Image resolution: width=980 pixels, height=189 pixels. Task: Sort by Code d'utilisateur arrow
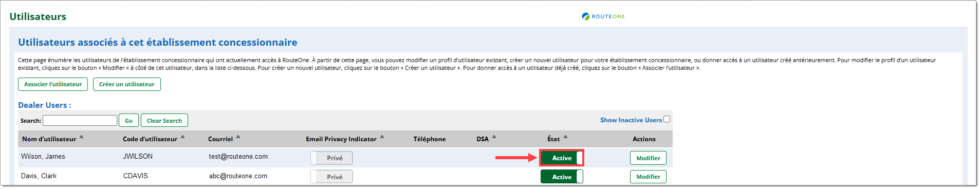(182, 137)
